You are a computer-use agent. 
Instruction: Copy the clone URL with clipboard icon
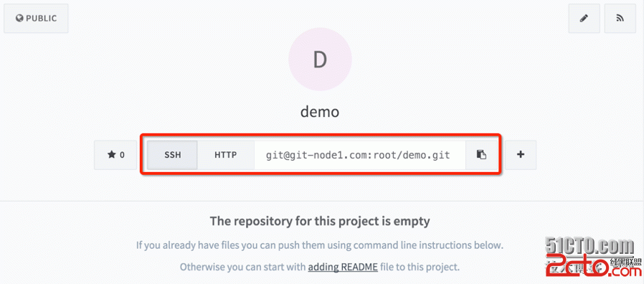(481, 155)
